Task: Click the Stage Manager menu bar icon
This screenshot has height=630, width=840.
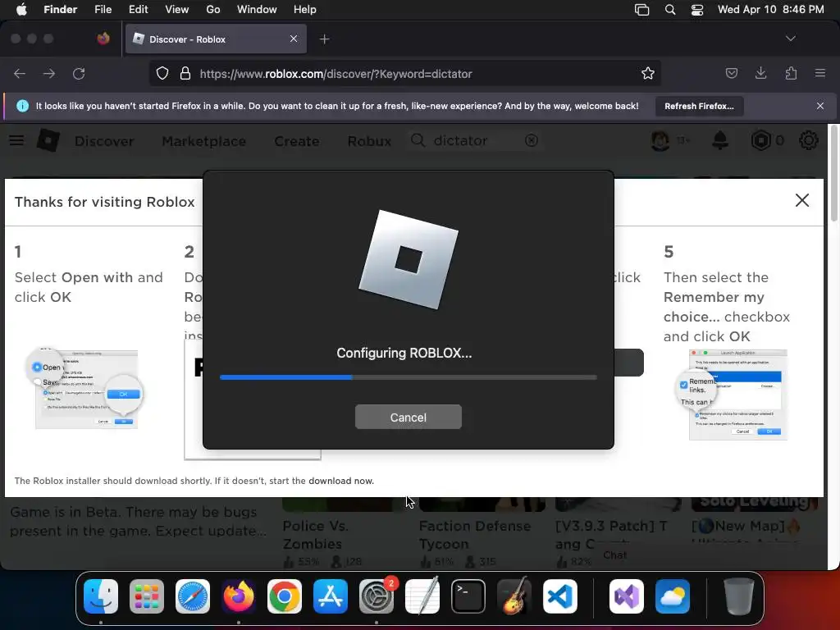Action: click(641, 10)
